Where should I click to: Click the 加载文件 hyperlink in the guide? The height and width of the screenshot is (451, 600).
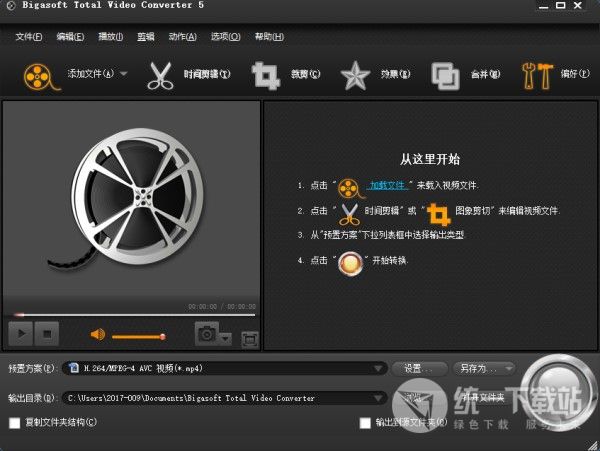click(386, 185)
